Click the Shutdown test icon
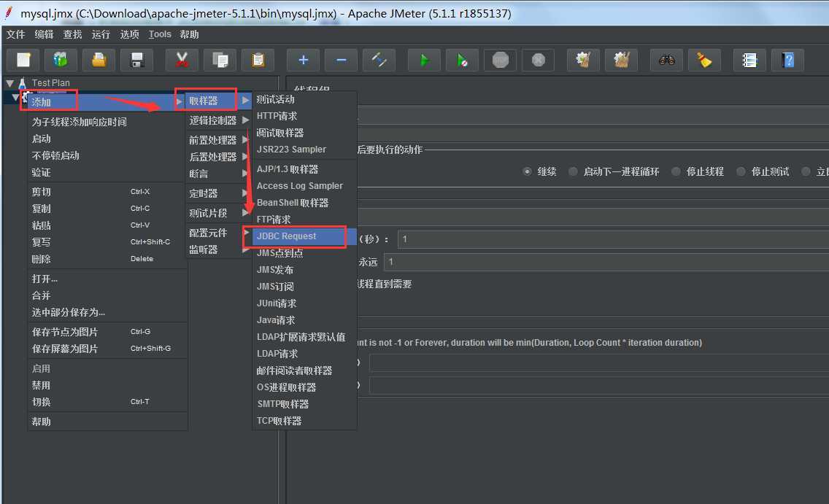 pyautogui.click(x=539, y=60)
